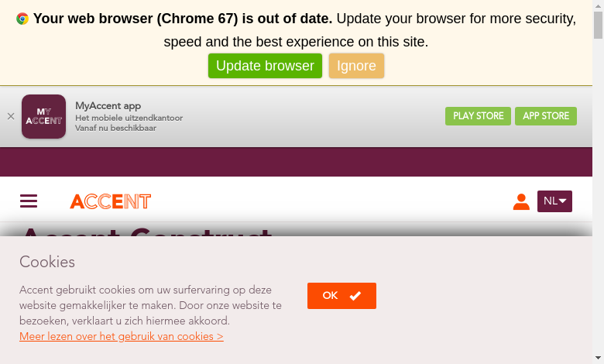Viewport: 604px width, 364px height.
Task: Open the Play Store link
Action: pyautogui.click(x=478, y=116)
